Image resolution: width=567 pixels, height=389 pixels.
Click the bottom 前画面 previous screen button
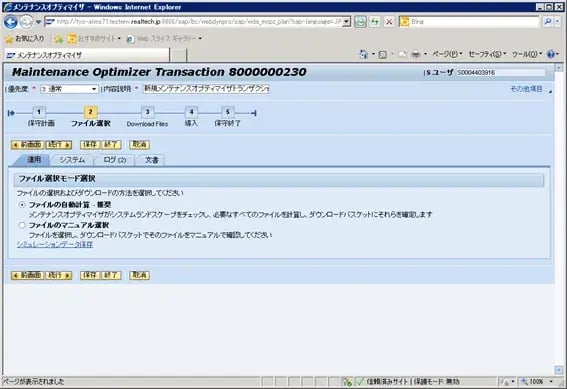(27, 275)
